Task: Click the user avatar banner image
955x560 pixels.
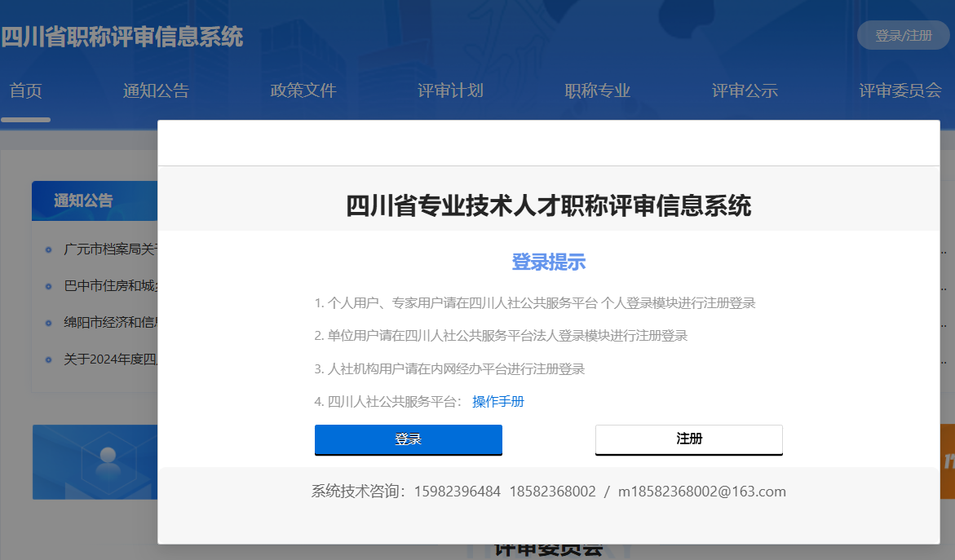Action: 95,462
